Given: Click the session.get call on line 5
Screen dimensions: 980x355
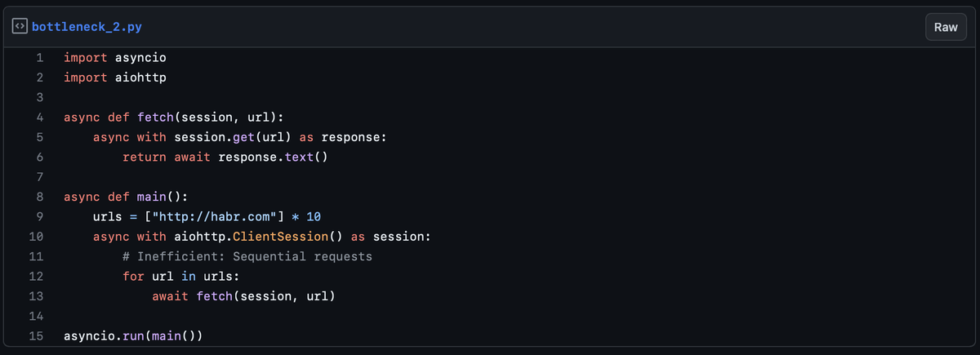Looking at the screenshot, I should pos(215,137).
